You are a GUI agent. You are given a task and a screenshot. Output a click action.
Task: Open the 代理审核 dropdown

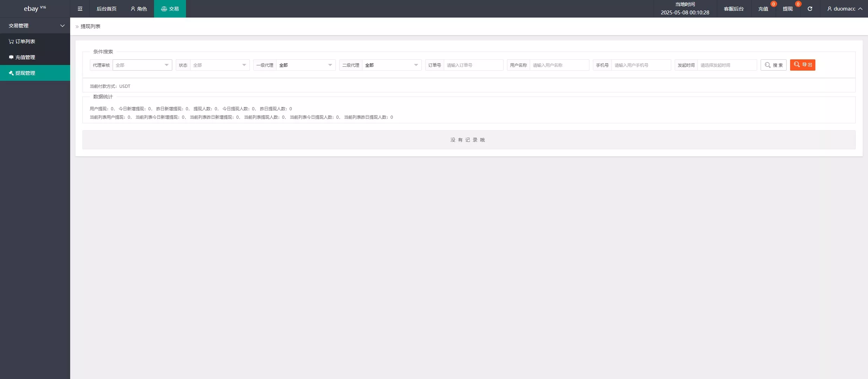142,65
